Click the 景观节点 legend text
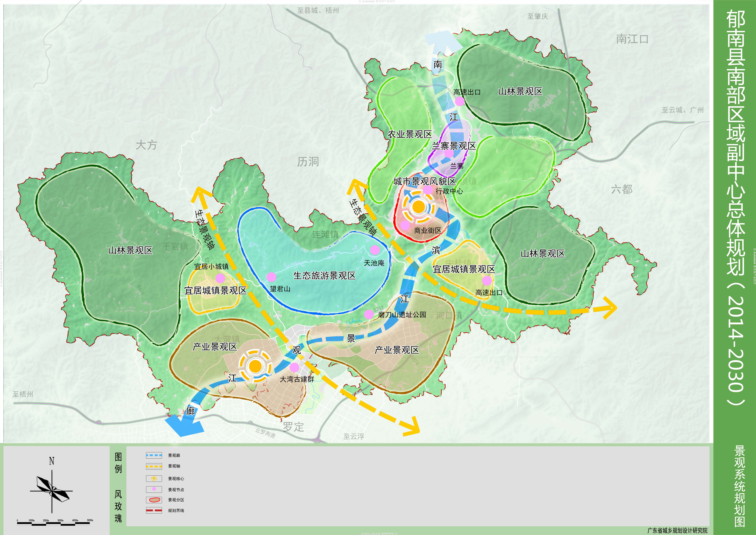The width and height of the screenshot is (756, 535). (176, 490)
